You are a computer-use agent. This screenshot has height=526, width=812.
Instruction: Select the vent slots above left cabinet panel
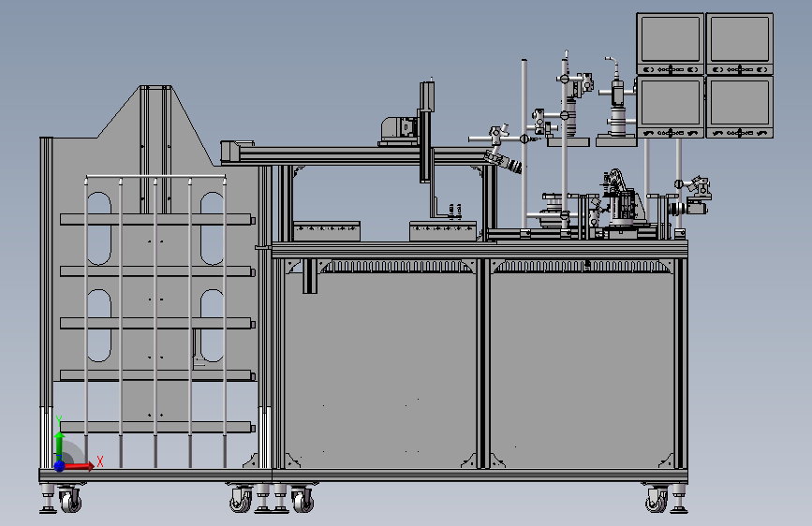click(x=397, y=266)
